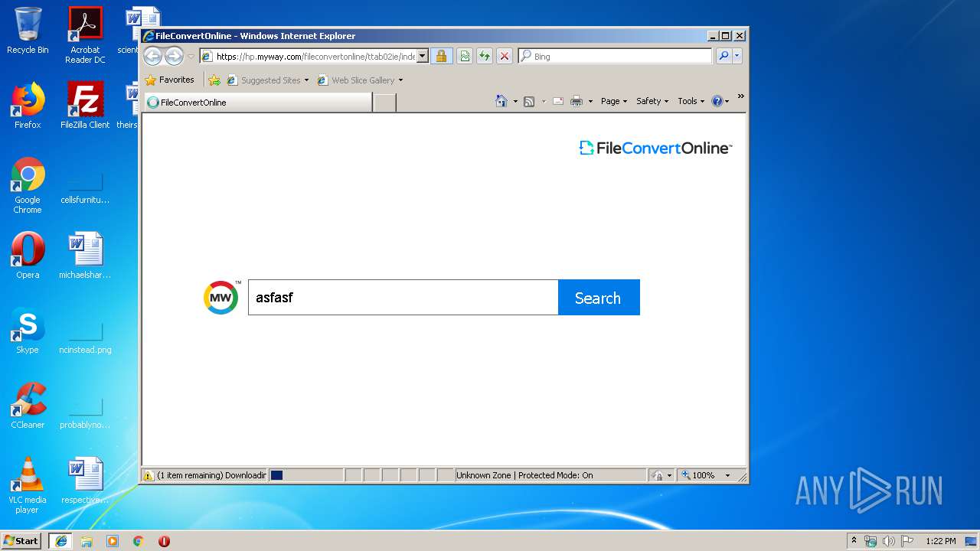Expand command bar overflow chevron
Image resolution: width=980 pixels, height=551 pixels.
click(740, 96)
